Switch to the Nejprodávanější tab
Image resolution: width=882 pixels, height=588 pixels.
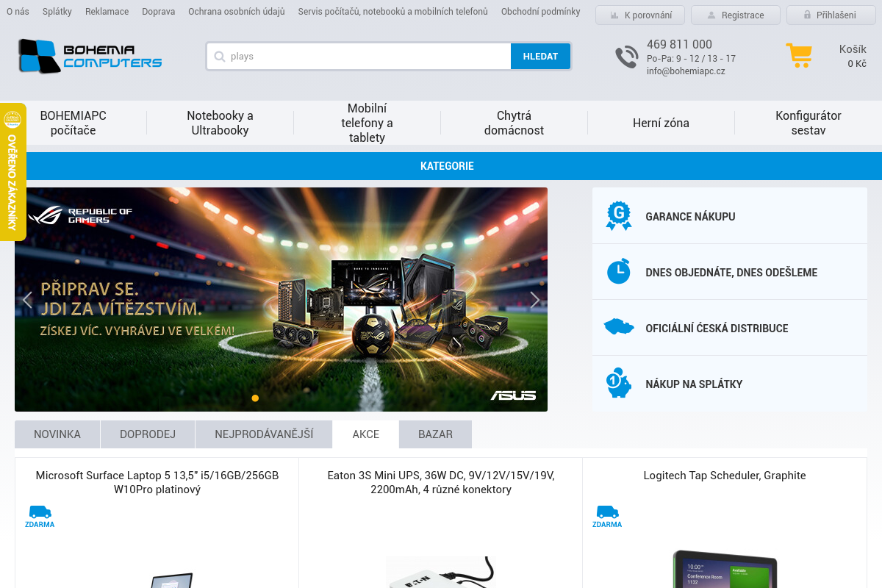[x=264, y=434]
